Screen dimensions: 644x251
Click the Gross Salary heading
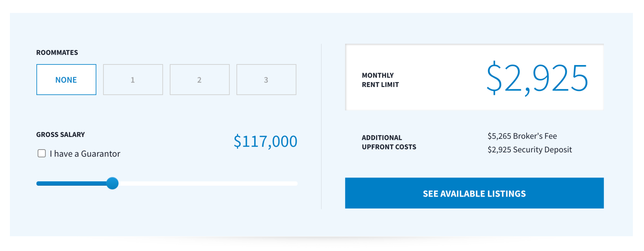60,134
